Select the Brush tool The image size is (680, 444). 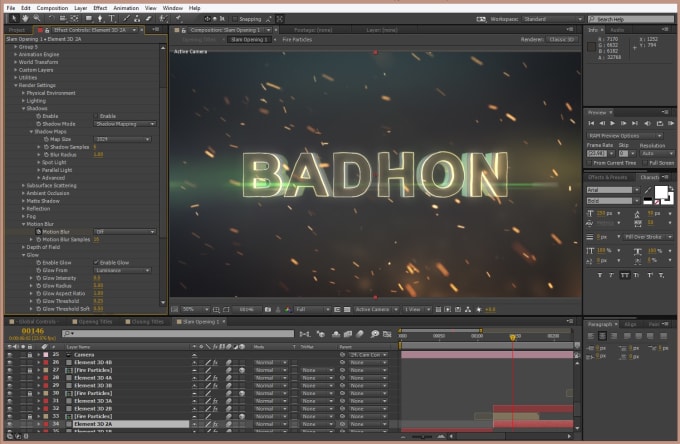126,18
